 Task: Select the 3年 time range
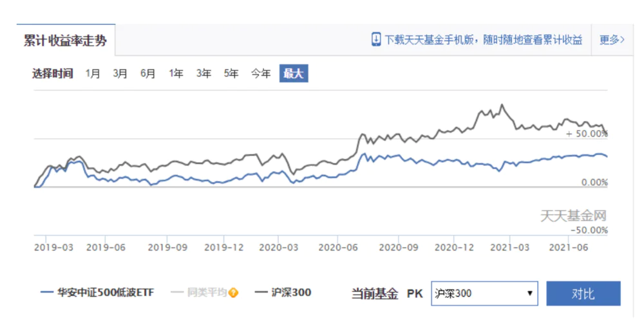204,73
